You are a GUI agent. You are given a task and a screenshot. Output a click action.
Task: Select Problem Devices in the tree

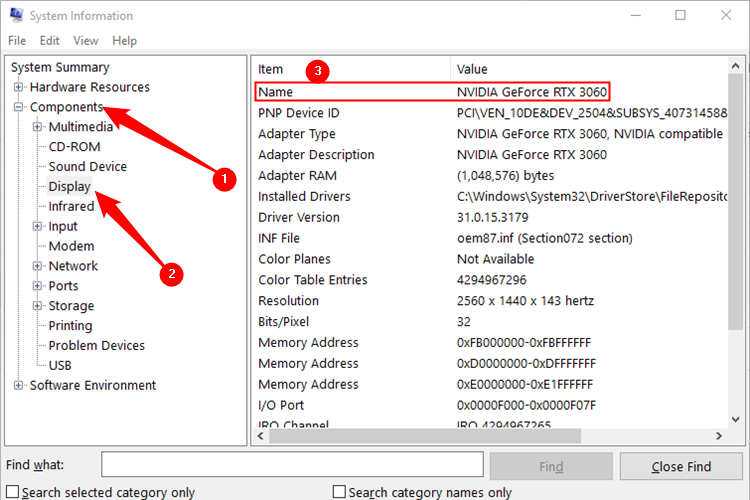tap(96, 346)
